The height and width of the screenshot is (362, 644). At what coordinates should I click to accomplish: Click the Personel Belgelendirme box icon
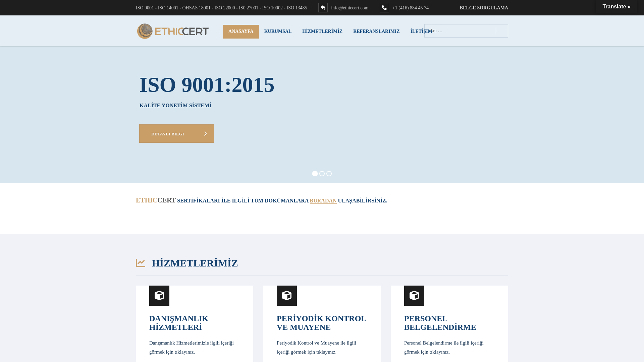tap(414, 296)
